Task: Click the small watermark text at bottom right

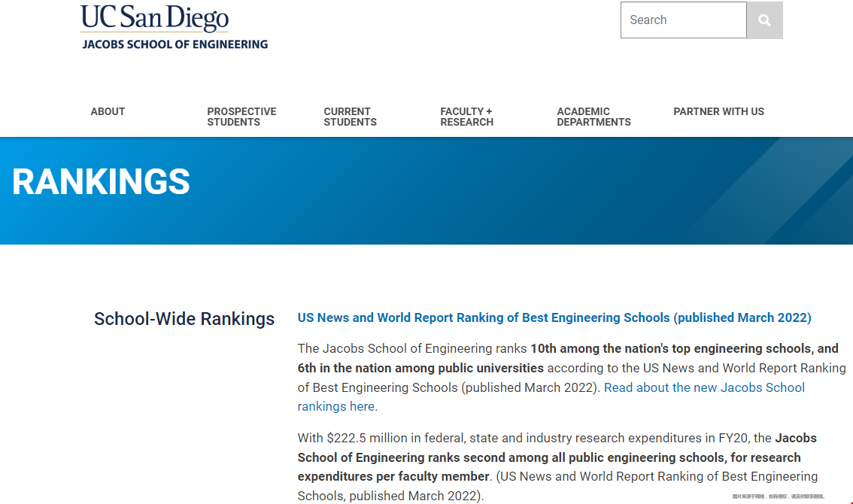Action: tap(778, 496)
